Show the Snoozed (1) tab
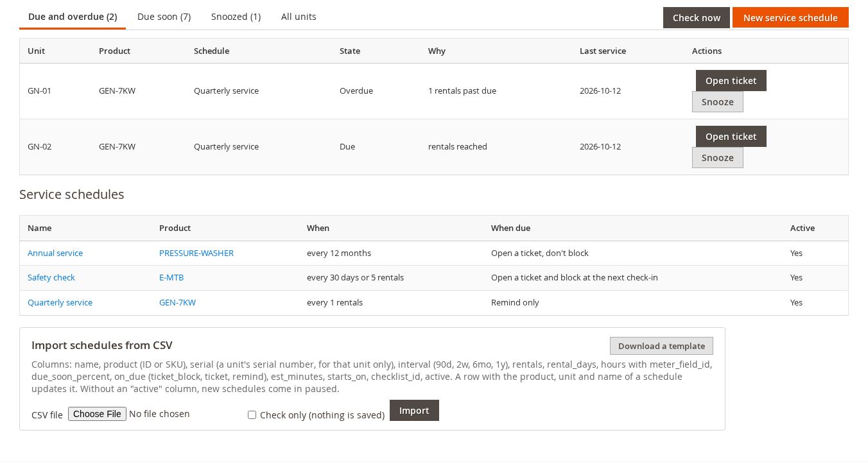The height and width of the screenshot is (462, 868). 236,17
